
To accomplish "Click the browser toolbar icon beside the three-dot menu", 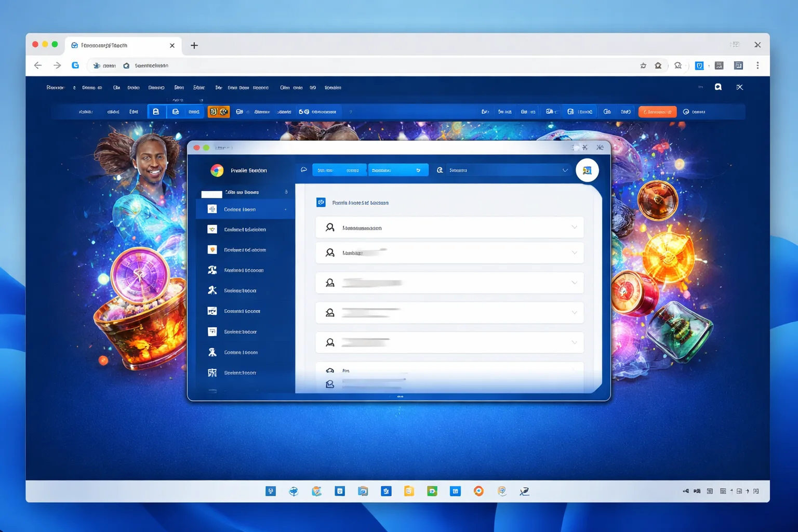I will point(738,65).
